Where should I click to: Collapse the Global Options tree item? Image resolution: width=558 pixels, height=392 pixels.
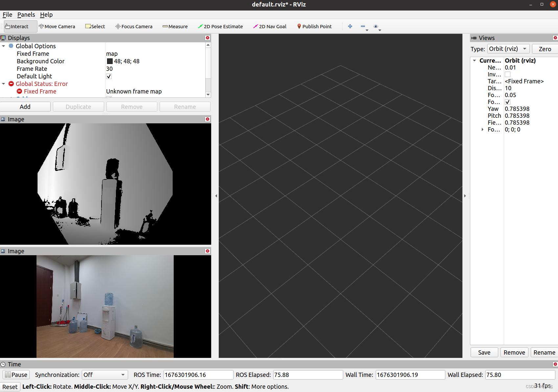click(x=4, y=46)
